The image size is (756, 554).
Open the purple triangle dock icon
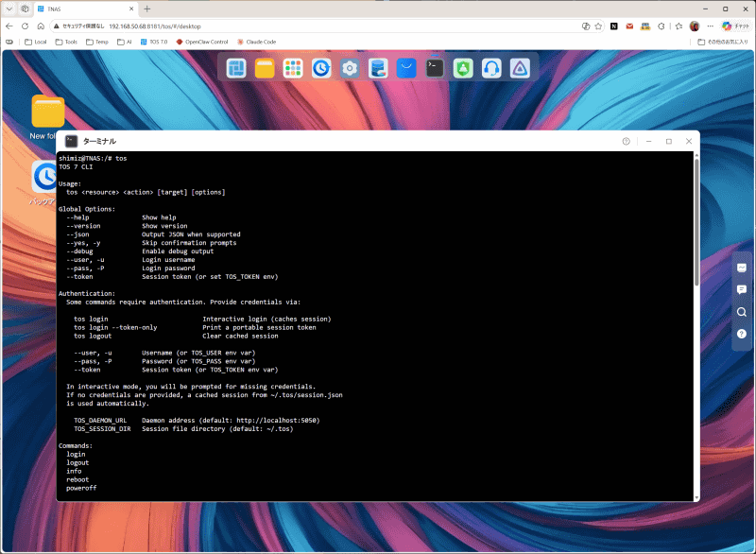[x=520, y=68]
